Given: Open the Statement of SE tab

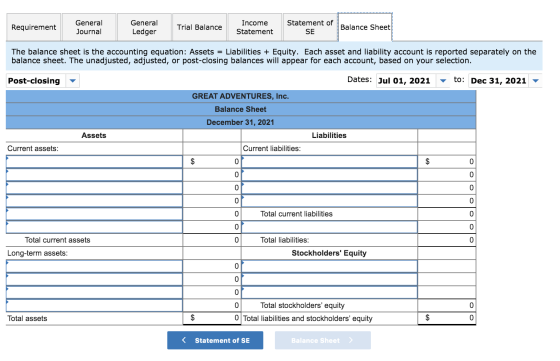Looking at the screenshot, I should point(310,27).
